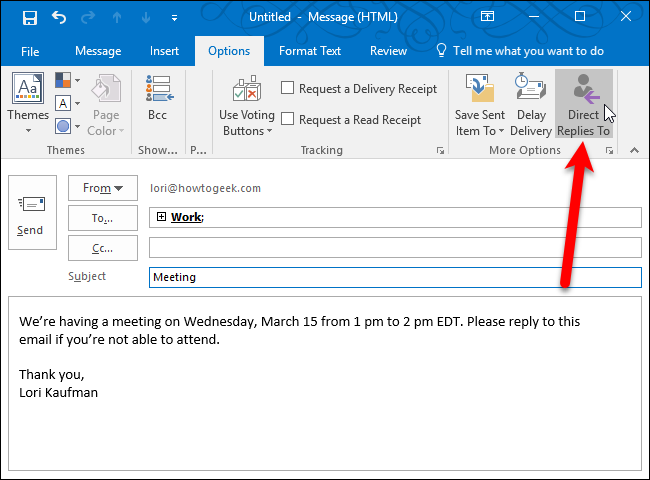Screen dimensions: 650x480
Task: Switch to the Format Text tab
Action: pyautogui.click(x=310, y=51)
